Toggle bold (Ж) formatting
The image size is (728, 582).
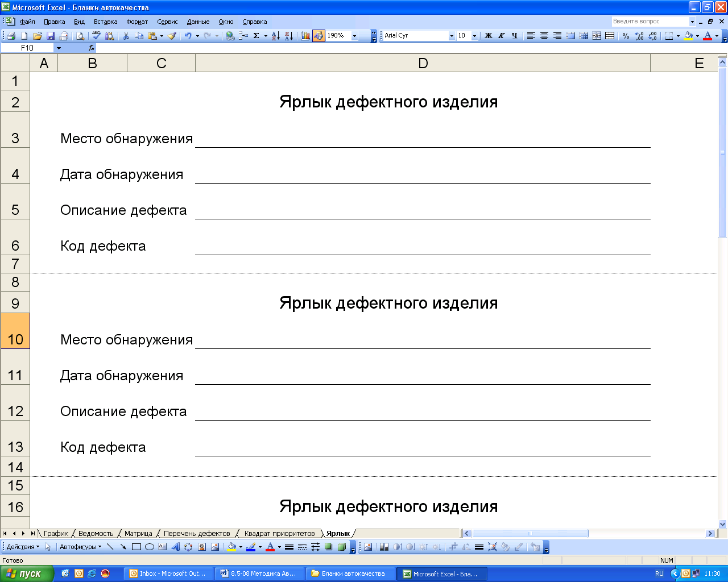pos(488,36)
